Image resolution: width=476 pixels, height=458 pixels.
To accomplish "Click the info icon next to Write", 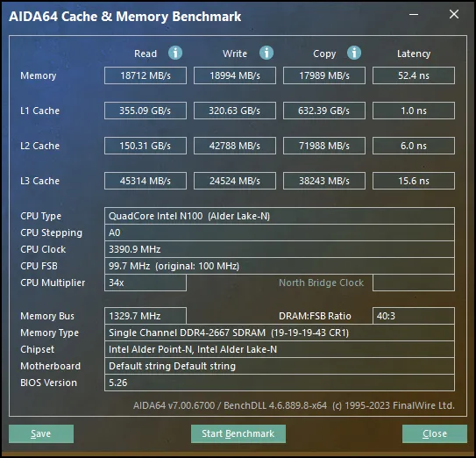I will click(266, 53).
